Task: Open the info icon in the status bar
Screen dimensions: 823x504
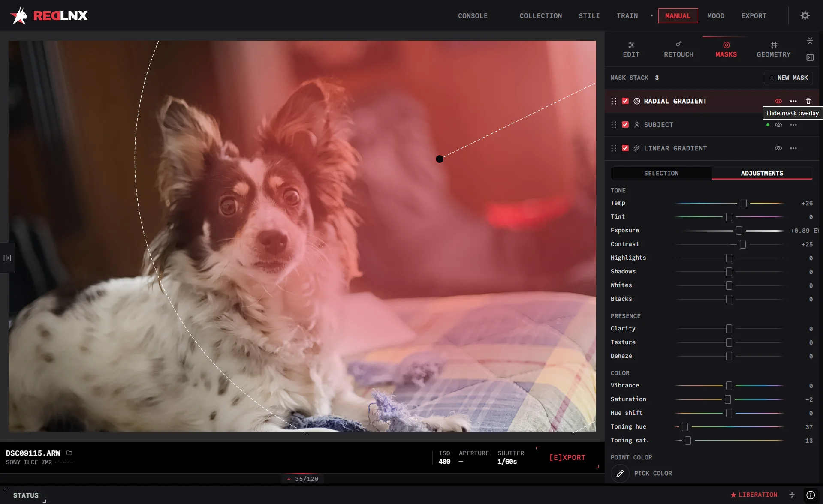Action: tap(811, 495)
